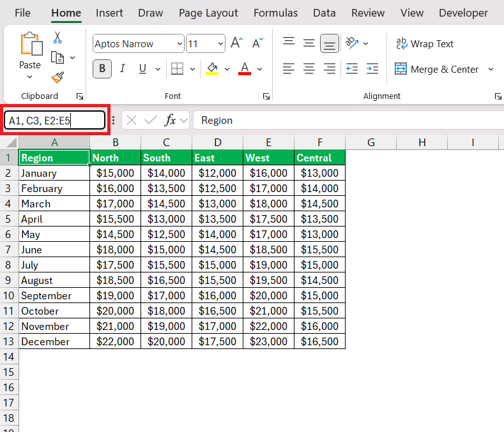Open the Page Layout tab
The width and height of the screenshot is (504, 432).
coord(208,13)
